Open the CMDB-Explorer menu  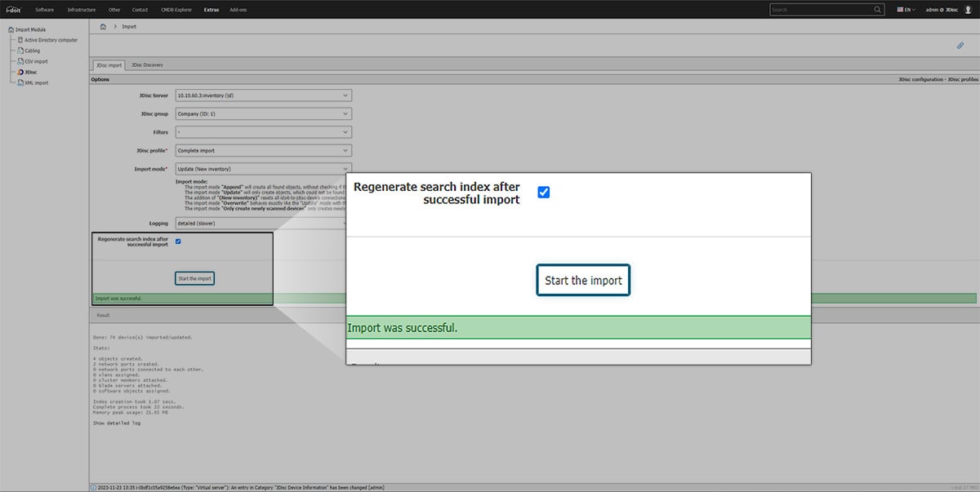(176, 10)
